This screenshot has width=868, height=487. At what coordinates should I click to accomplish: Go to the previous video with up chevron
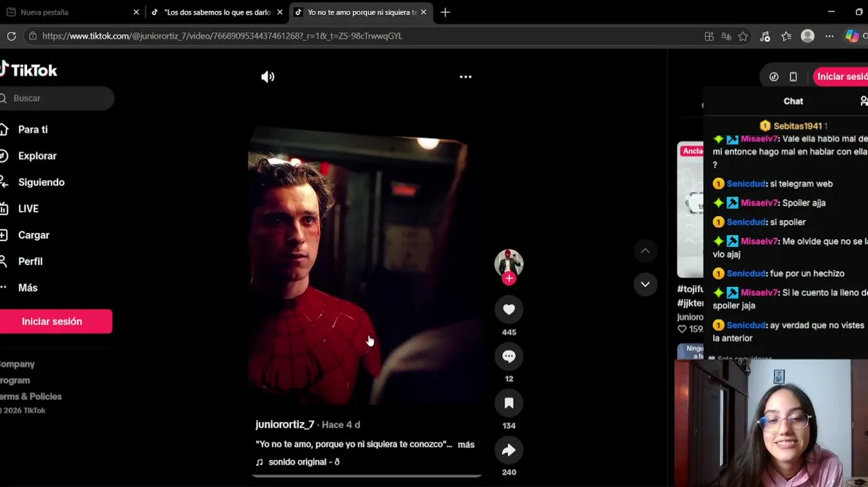(645, 251)
